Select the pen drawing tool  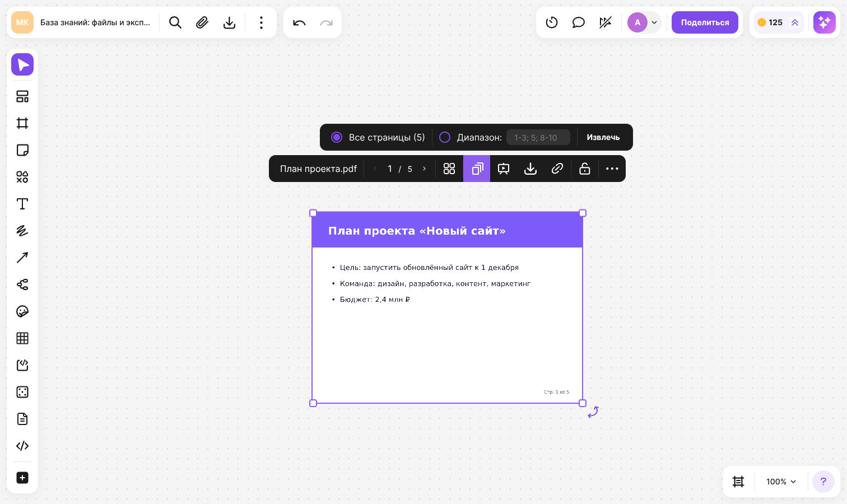point(22,231)
